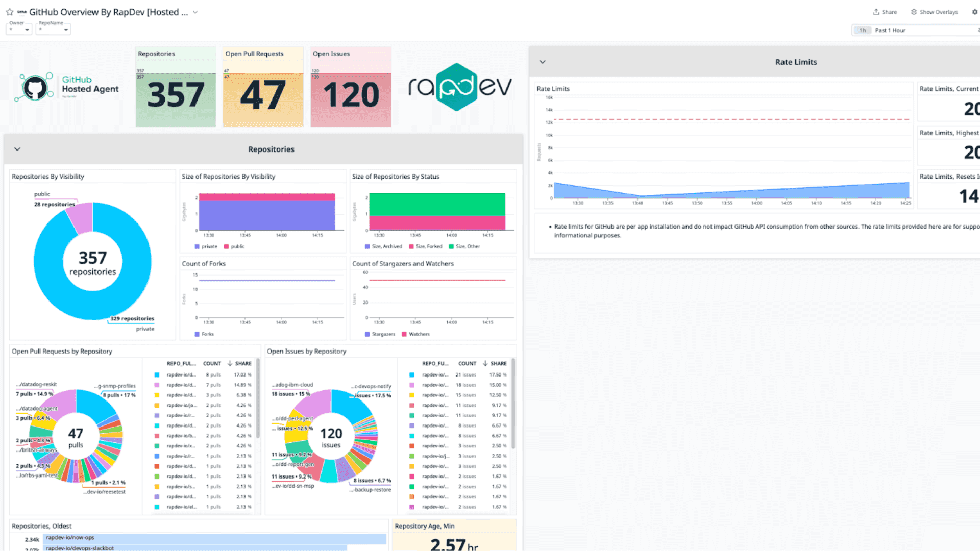The width and height of the screenshot is (980, 551).
Task: Sort open issues table by COUNT header
Action: [467, 364]
